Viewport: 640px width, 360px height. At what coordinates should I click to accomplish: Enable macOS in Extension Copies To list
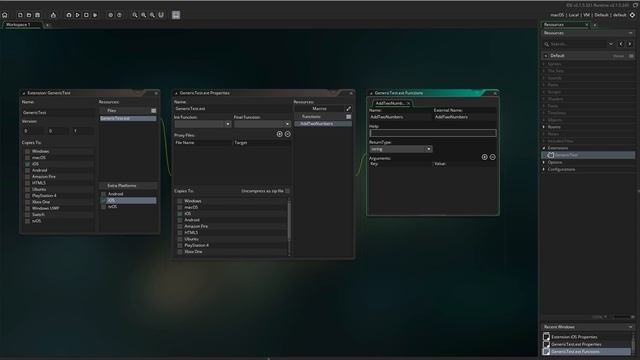28,158
